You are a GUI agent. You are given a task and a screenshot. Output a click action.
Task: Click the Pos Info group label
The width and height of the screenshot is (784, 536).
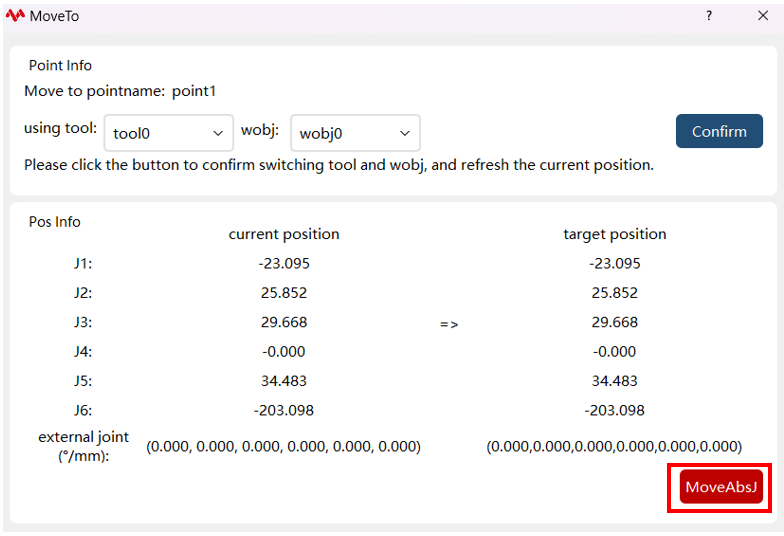[54, 222]
